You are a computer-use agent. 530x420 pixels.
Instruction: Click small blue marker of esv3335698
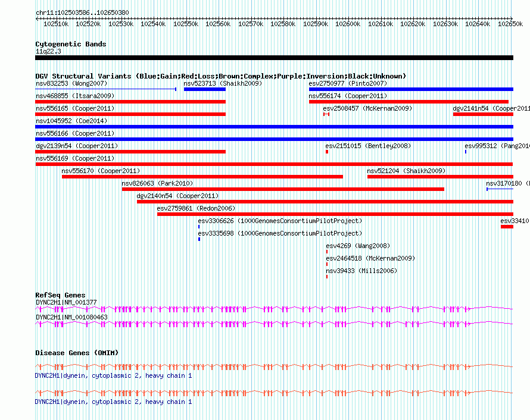tap(199, 239)
